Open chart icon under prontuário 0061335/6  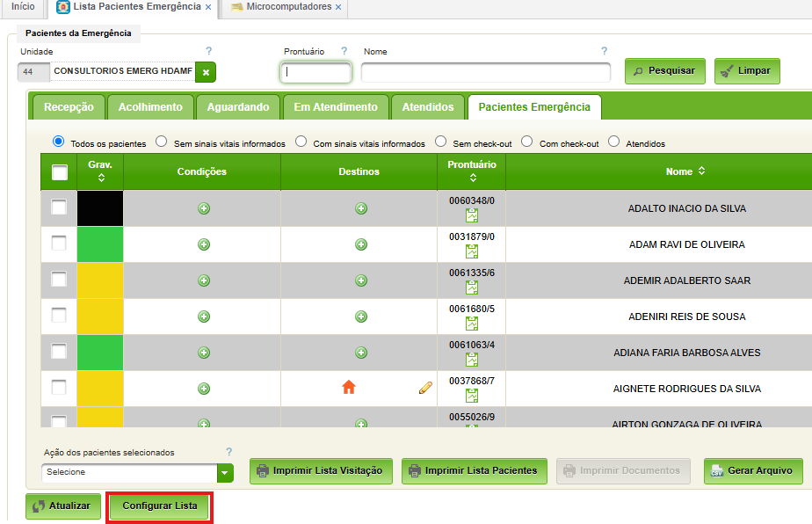pyautogui.click(x=472, y=287)
